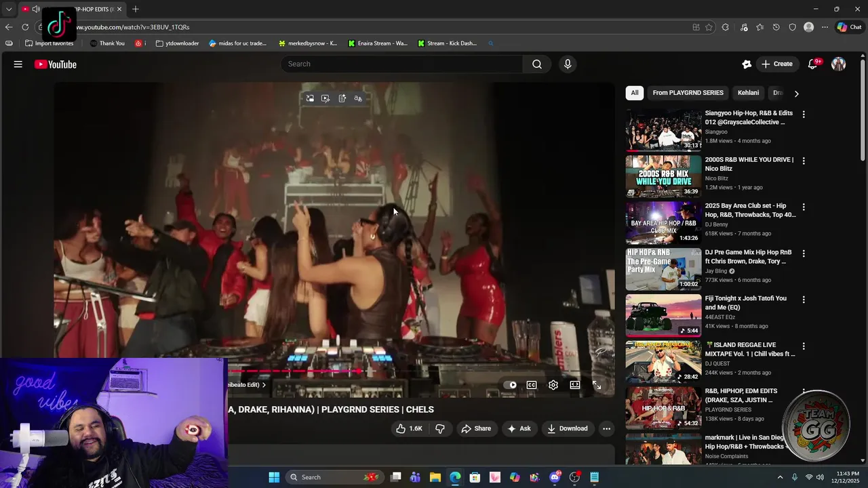Open midas for uc trade bookmark
Screen dimensions: 868x488
238,43
